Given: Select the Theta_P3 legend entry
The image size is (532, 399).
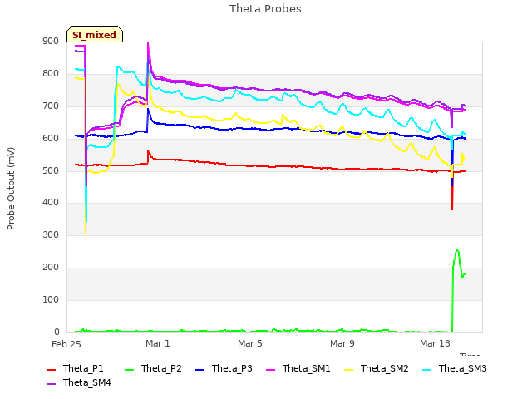Looking at the screenshot, I should click(x=224, y=368).
